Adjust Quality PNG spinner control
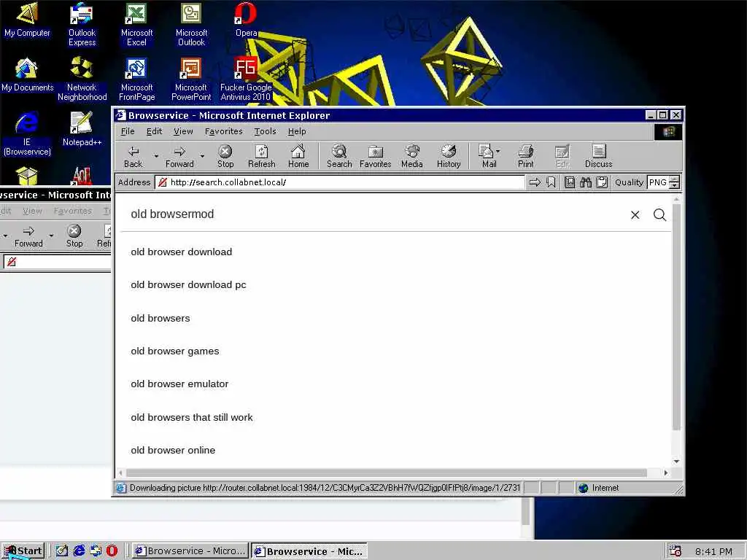Image resolution: width=747 pixels, height=560 pixels. point(674,182)
